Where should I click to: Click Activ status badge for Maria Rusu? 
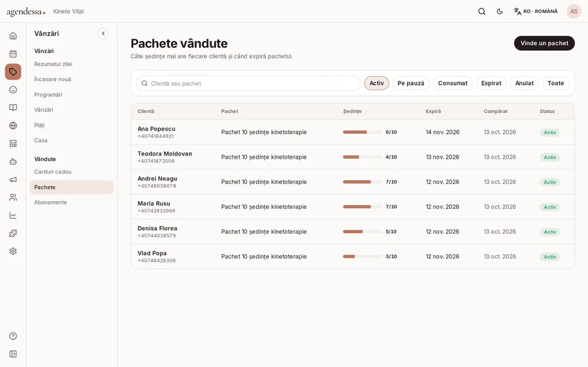tap(549, 207)
